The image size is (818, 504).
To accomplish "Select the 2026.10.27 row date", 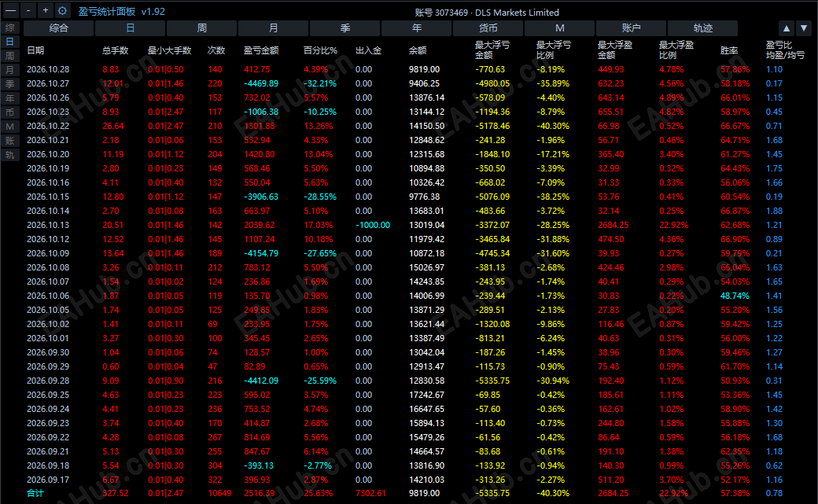I will (48, 83).
